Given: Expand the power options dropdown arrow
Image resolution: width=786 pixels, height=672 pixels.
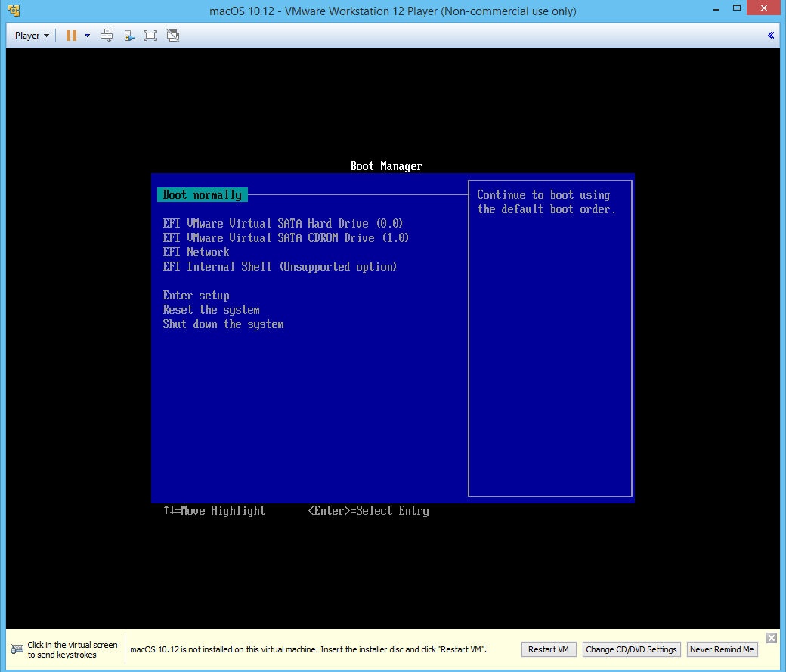Looking at the screenshot, I should click(x=87, y=36).
